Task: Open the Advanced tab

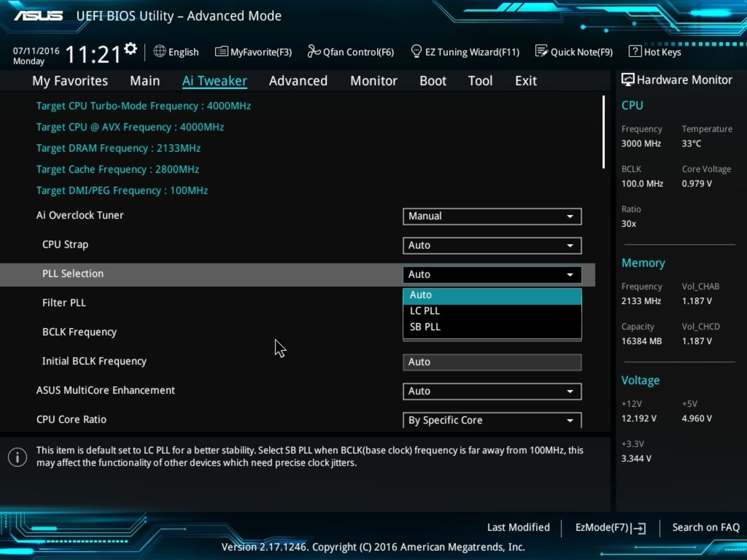Action: [x=298, y=81]
